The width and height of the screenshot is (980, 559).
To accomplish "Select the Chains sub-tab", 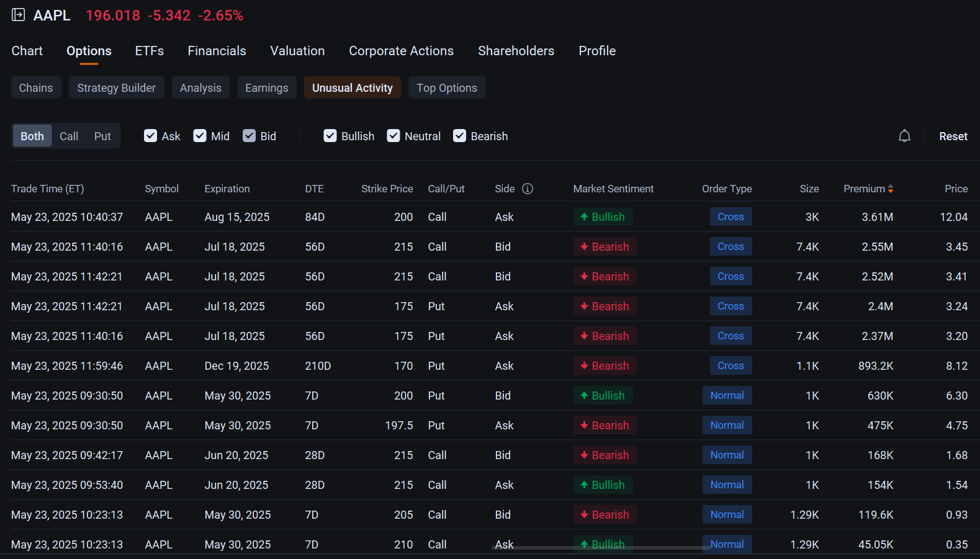I will (x=36, y=87).
